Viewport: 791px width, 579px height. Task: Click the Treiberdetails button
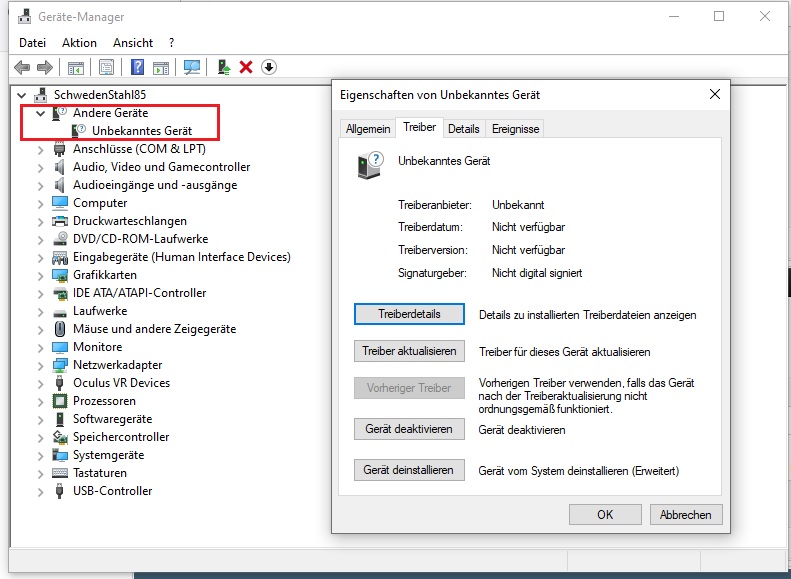[x=409, y=314]
